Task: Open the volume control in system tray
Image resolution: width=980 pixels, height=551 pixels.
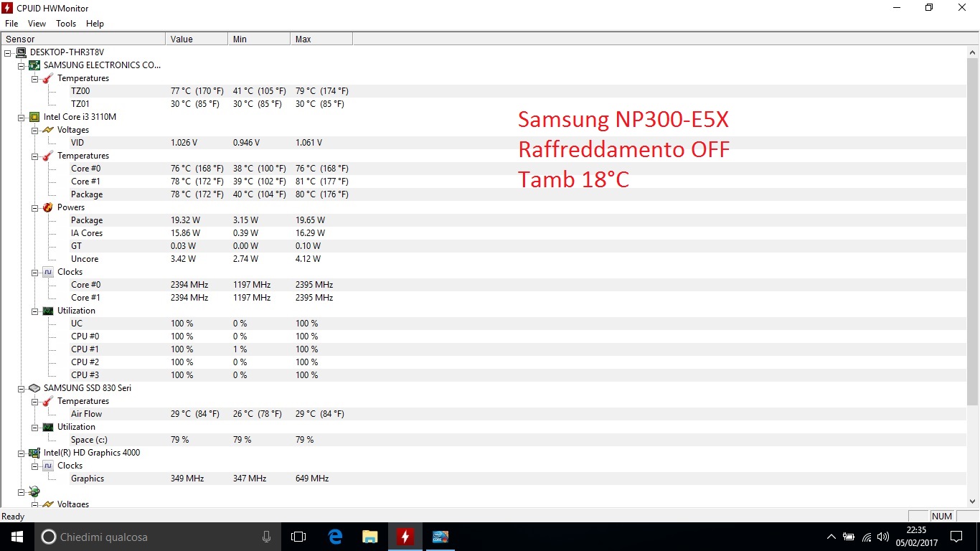Action: 882,537
